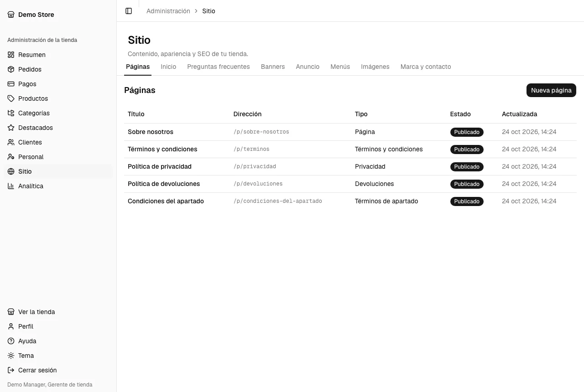Click the Perfil person icon

[x=11, y=326]
